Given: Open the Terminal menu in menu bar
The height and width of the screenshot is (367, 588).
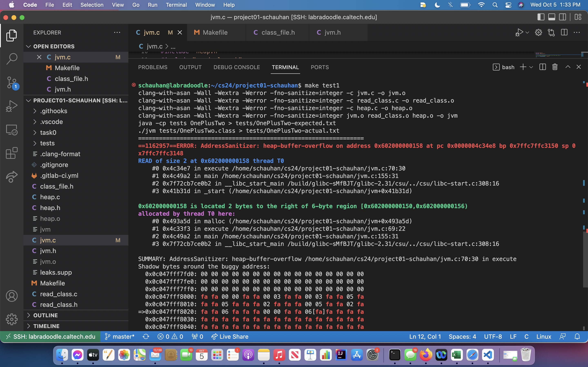Looking at the screenshot, I should tap(176, 5).
